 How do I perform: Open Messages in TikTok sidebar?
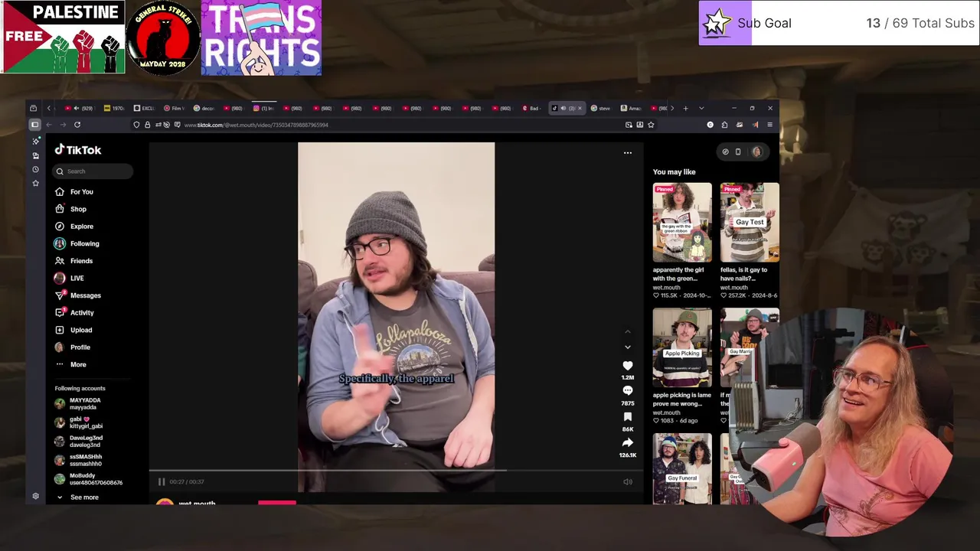pyautogui.click(x=78, y=295)
